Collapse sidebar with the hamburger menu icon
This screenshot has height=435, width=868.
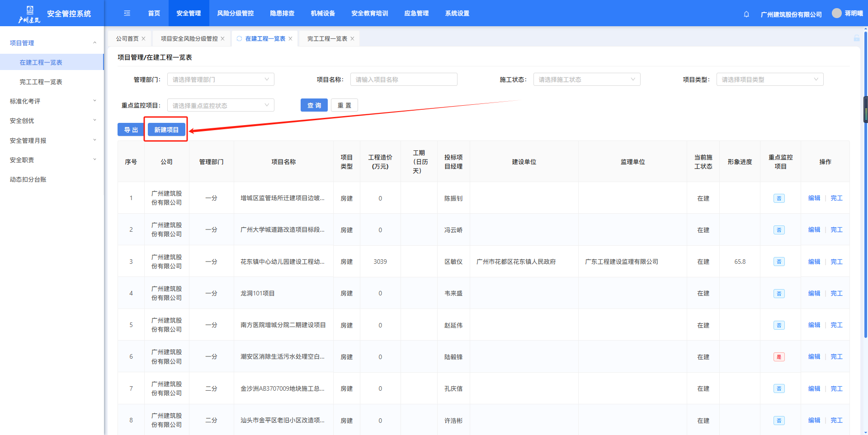[127, 14]
